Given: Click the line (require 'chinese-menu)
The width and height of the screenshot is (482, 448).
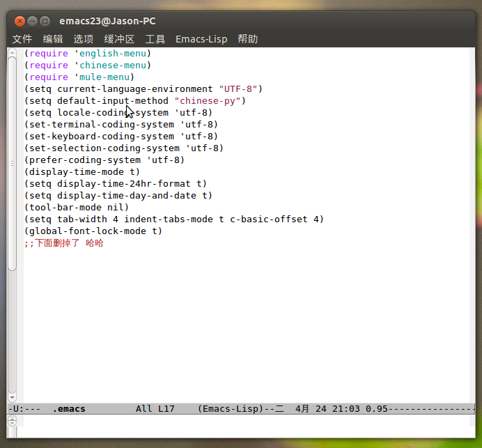Looking at the screenshot, I should tap(88, 65).
